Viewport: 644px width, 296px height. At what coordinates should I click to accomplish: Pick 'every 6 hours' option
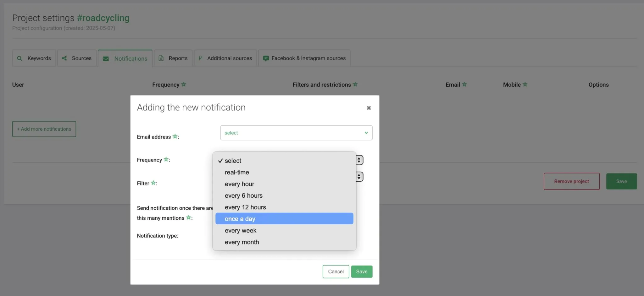point(243,196)
